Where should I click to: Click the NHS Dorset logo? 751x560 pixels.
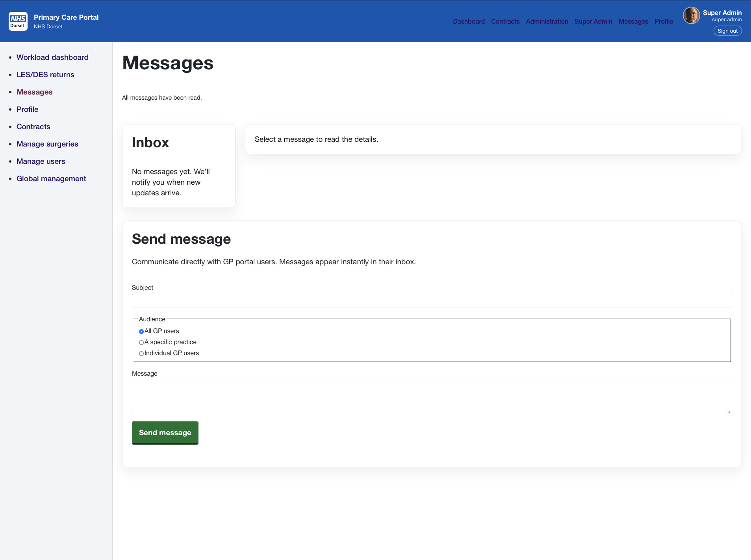(x=18, y=21)
